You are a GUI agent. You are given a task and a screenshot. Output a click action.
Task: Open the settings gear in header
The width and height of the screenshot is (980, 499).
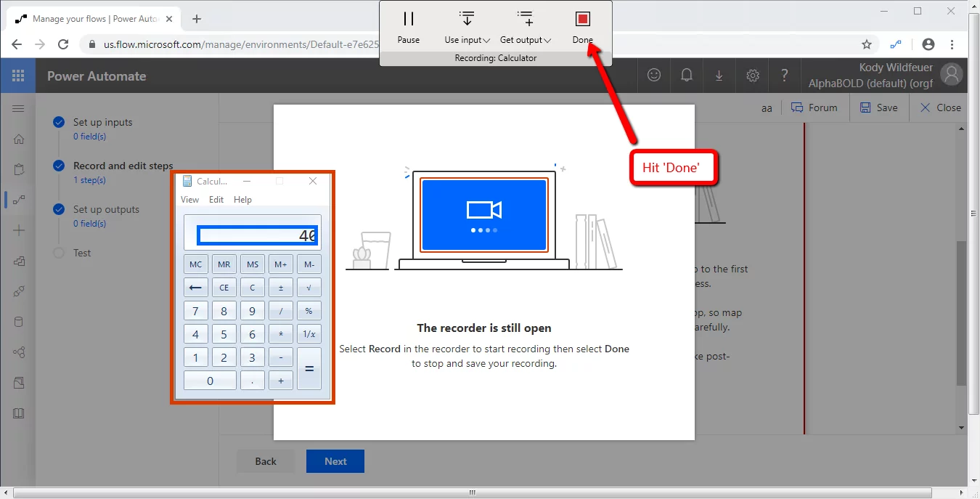(753, 75)
